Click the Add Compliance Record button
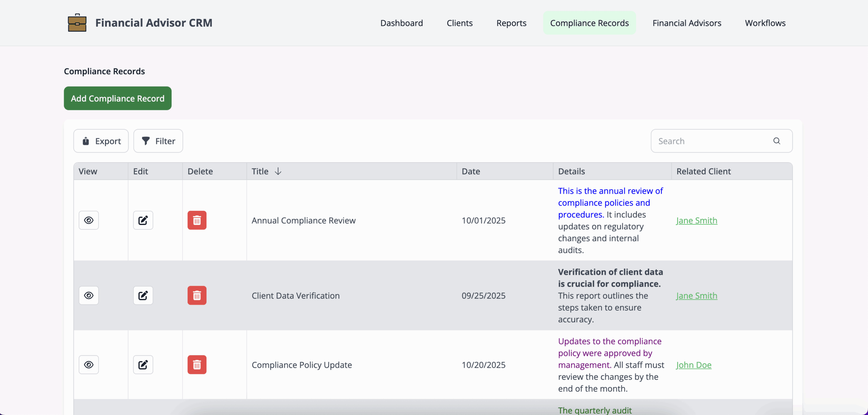Viewport: 868px width, 415px height. pyautogui.click(x=117, y=98)
